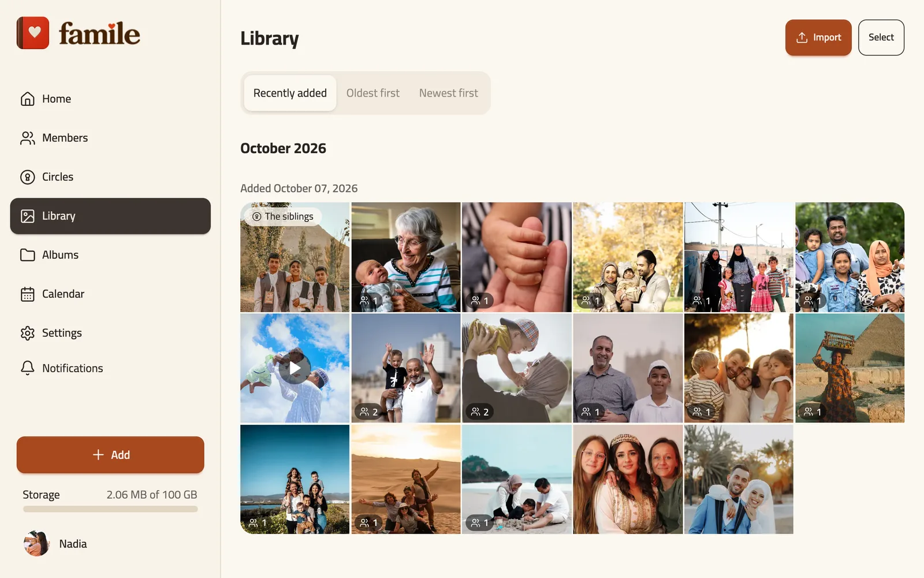924x578 pixels.
Task: Switch to Recently added tab
Action: [x=290, y=93]
